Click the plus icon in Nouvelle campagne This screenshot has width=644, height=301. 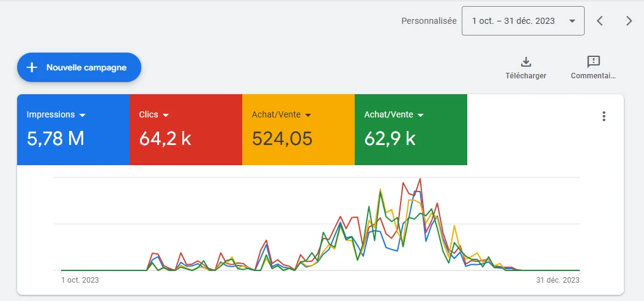[x=32, y=67]
